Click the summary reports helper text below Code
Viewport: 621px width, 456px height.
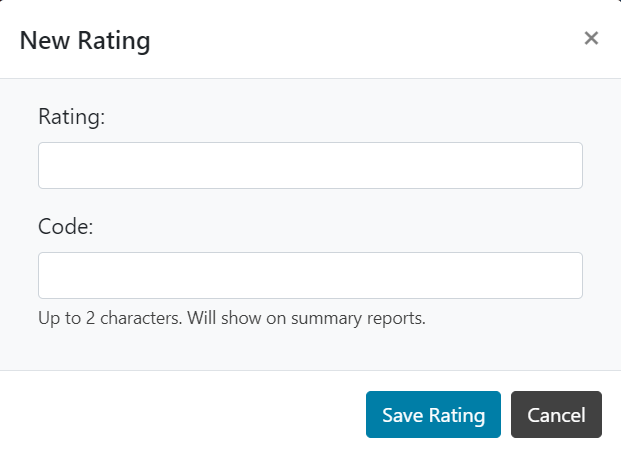(x=232, y=318)
